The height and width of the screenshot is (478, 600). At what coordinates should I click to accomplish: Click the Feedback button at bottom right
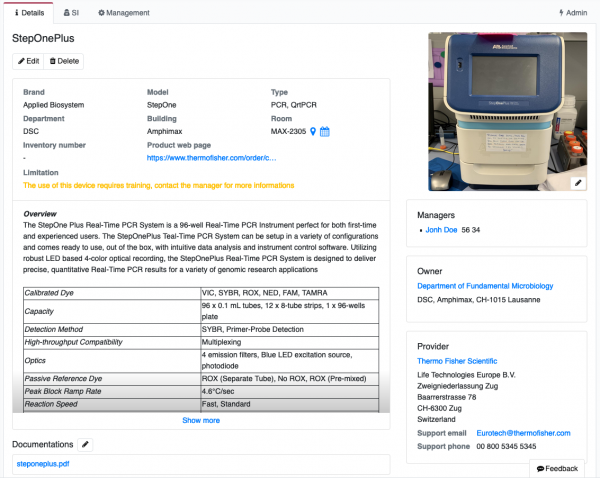(x=557, y=468)
